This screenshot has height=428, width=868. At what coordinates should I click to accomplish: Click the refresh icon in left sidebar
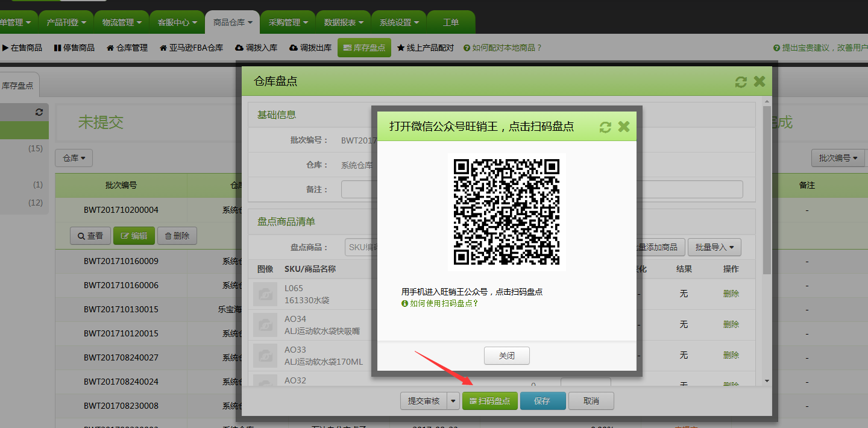[39, 112]
